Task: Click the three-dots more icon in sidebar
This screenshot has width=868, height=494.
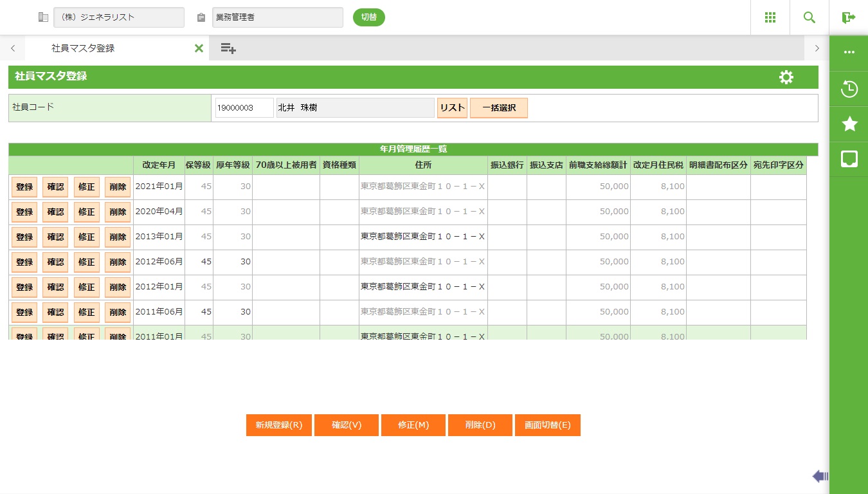Action: 849,53
